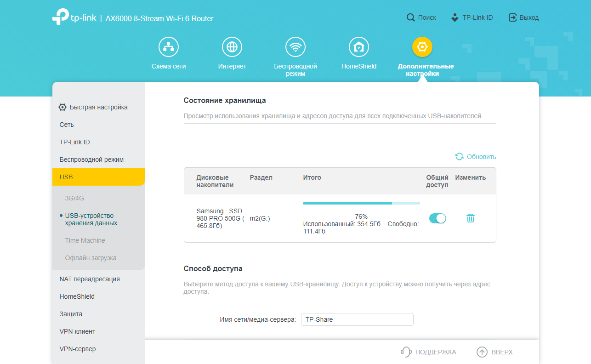This screenshot has width=591, height=364.
Task: Click the Итого column header
Action: tap(312, 177)
